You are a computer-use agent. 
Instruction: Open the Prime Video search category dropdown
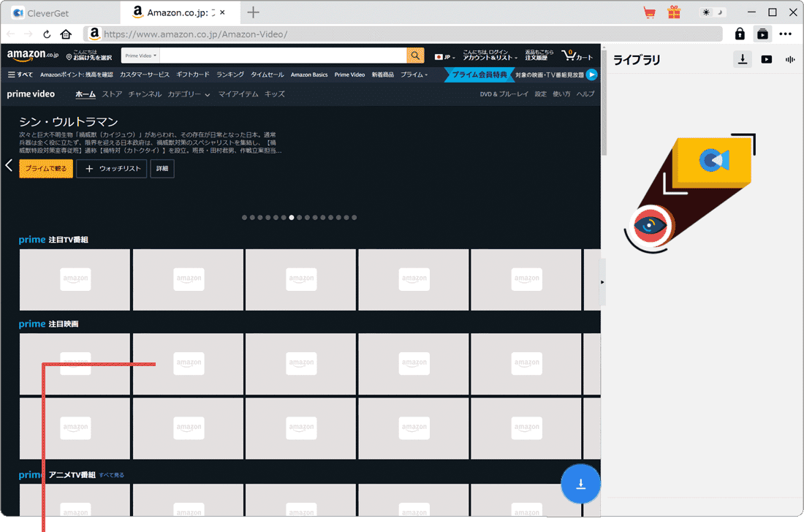(140, 55)
